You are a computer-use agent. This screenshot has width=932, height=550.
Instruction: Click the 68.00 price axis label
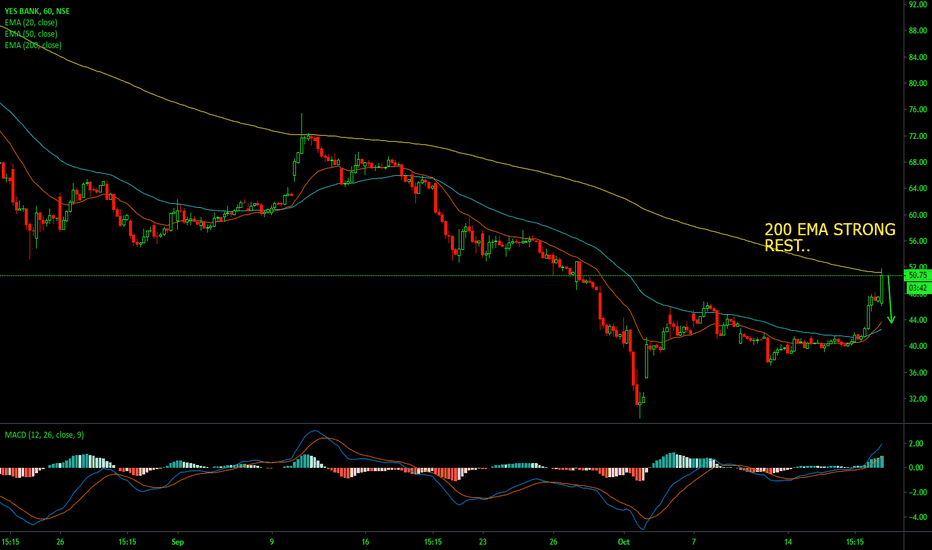point(918,162)
